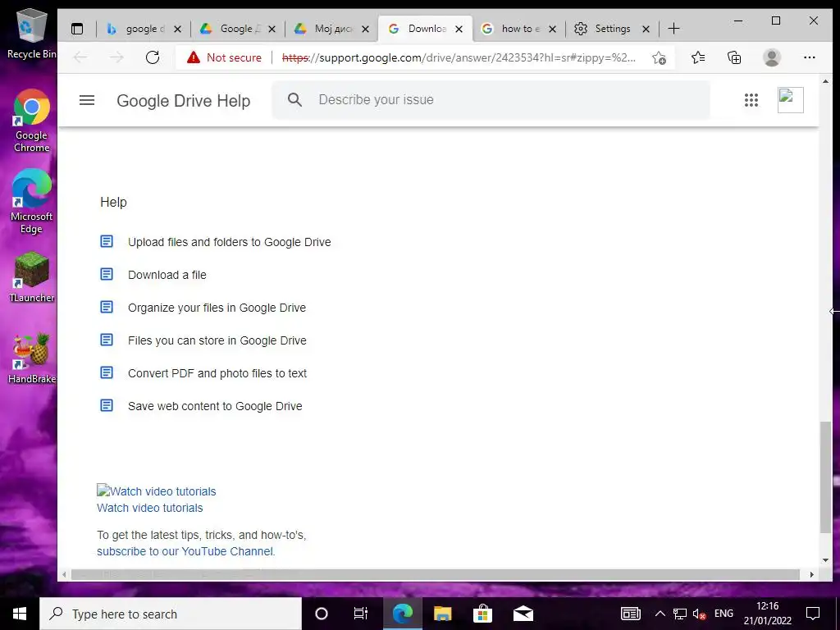Click article icon beside Organize your files
This screenshot has height=630, width=840.
107,307
